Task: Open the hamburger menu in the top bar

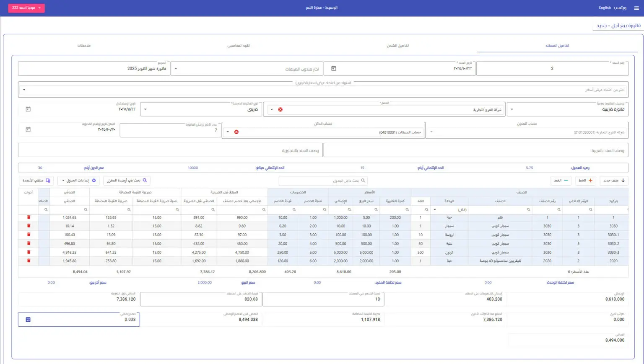Action: tap(636, 8)
